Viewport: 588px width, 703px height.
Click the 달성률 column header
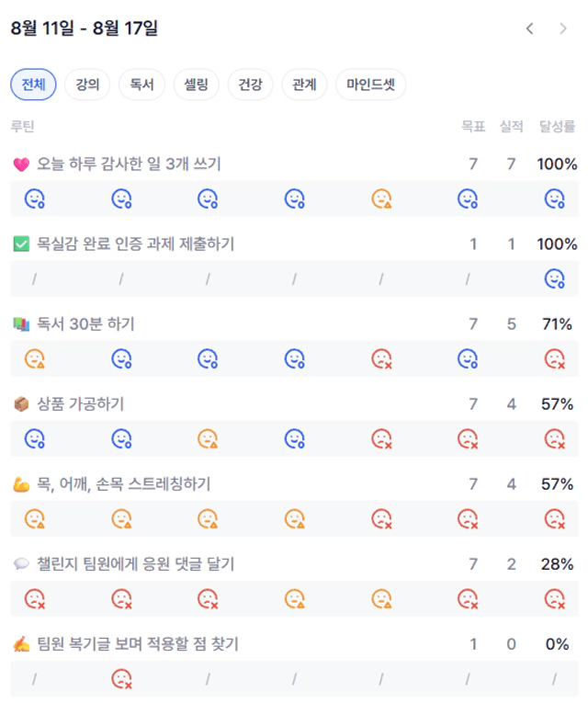(557, 127)
